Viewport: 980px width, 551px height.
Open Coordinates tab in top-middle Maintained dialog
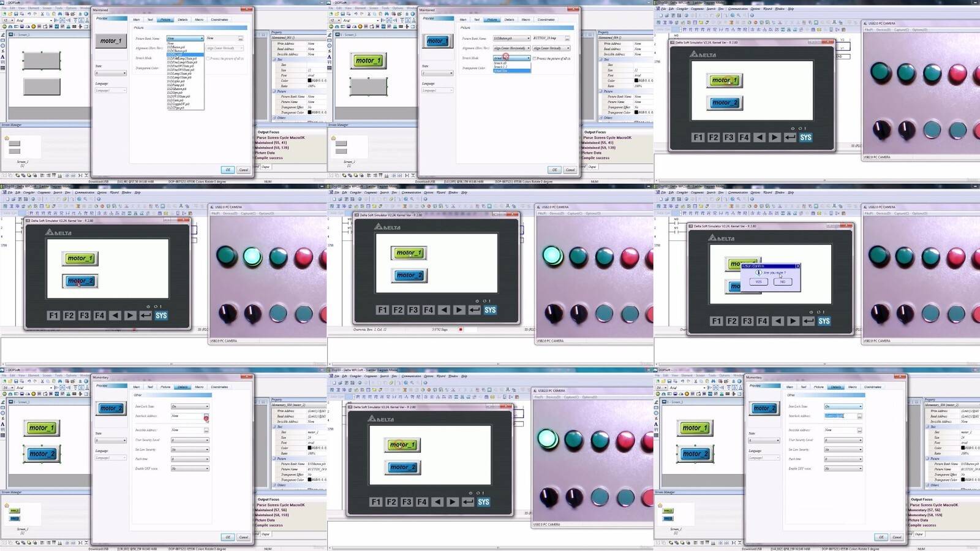coord(546,20)
